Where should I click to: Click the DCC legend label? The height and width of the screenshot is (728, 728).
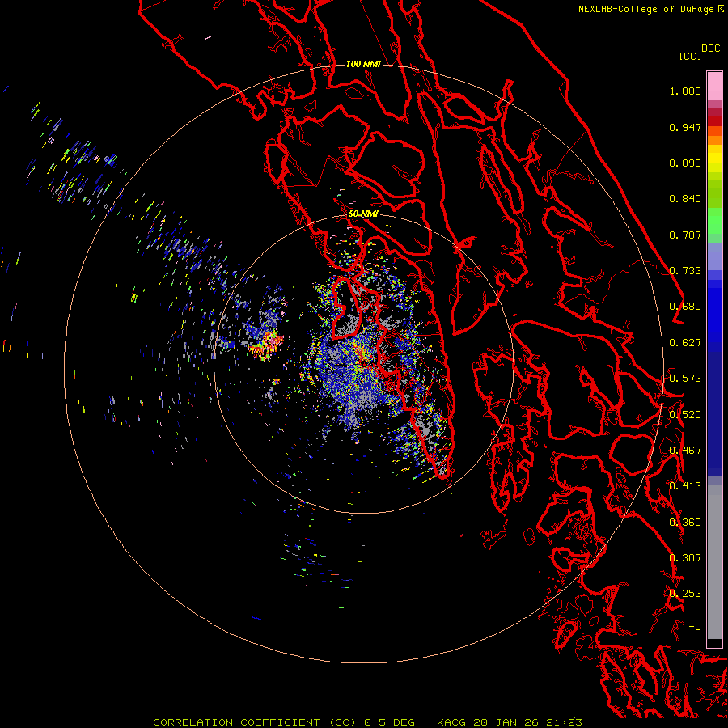coord(711,49)
